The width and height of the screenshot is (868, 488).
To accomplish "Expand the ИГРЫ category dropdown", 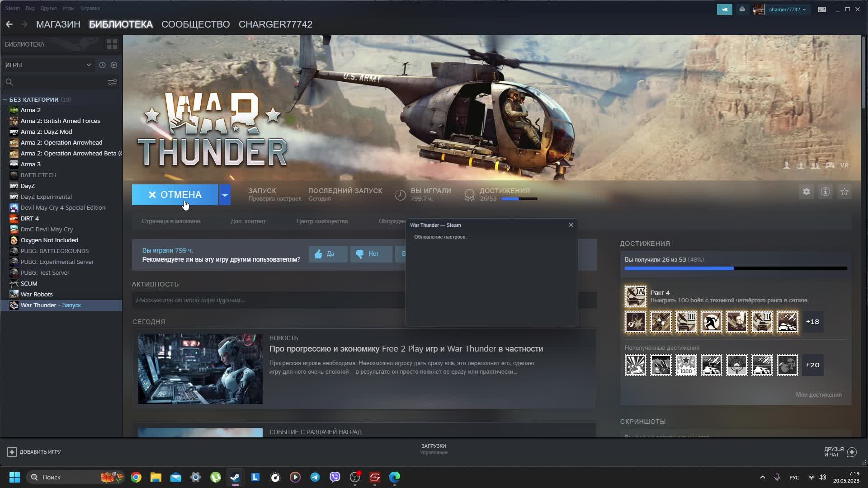I will point(89,65).
